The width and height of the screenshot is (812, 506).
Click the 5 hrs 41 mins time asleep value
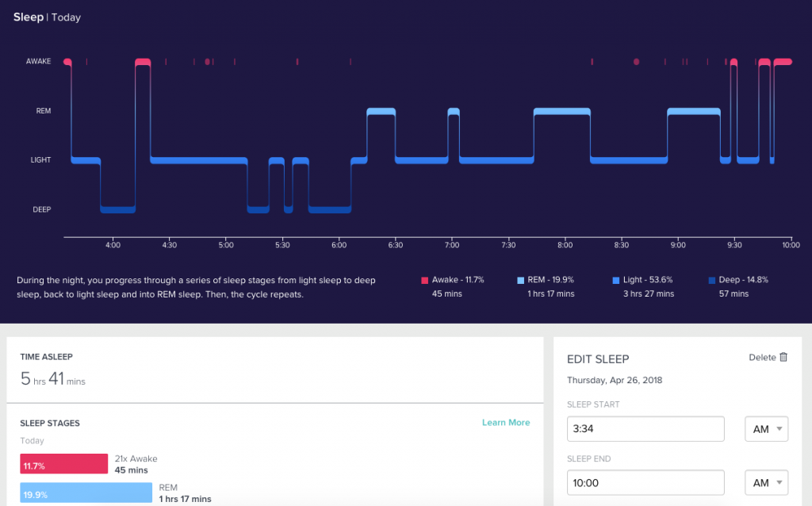[53, 378]
